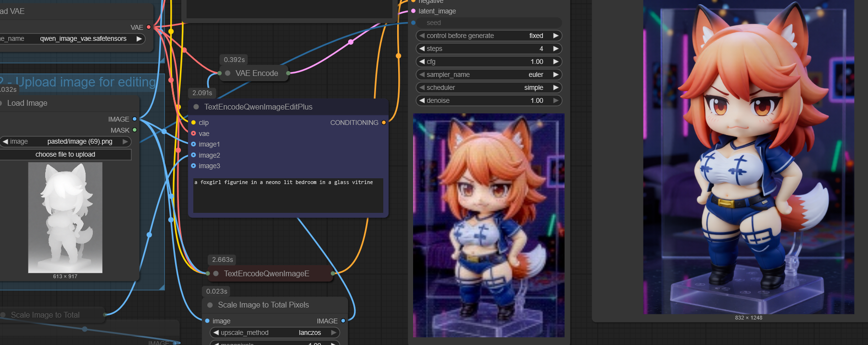Viewport: 868px width, 345px height.
Task: Click the red vae input socket on TextEncodeQwenImageEditPlus
Action: [193, 134]
